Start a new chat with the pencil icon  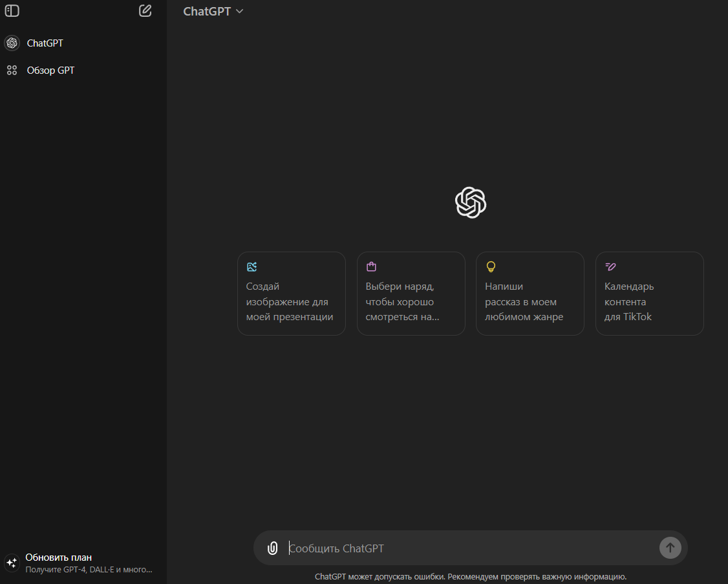tap(145, 11)
